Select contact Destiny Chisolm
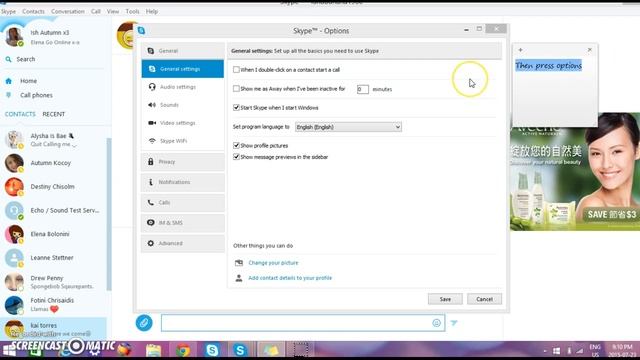640x360 pixels. [x=53, y=187]
